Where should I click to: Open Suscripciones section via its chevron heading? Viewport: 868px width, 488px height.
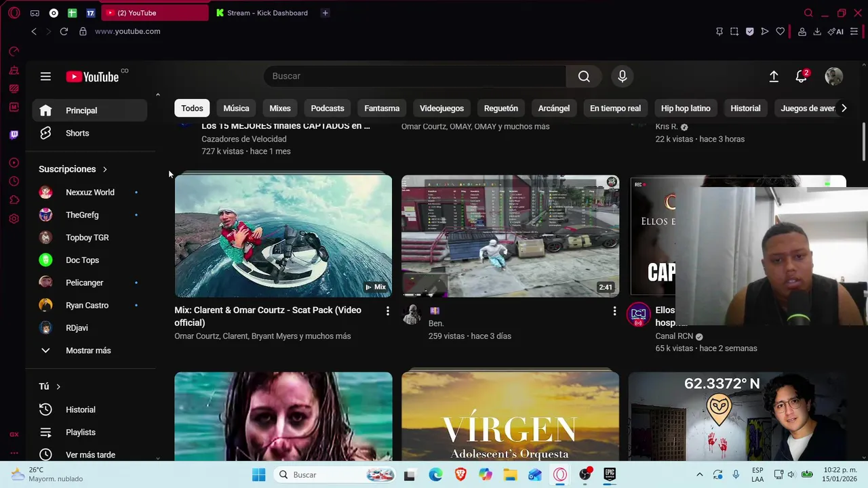click(73, 169)
